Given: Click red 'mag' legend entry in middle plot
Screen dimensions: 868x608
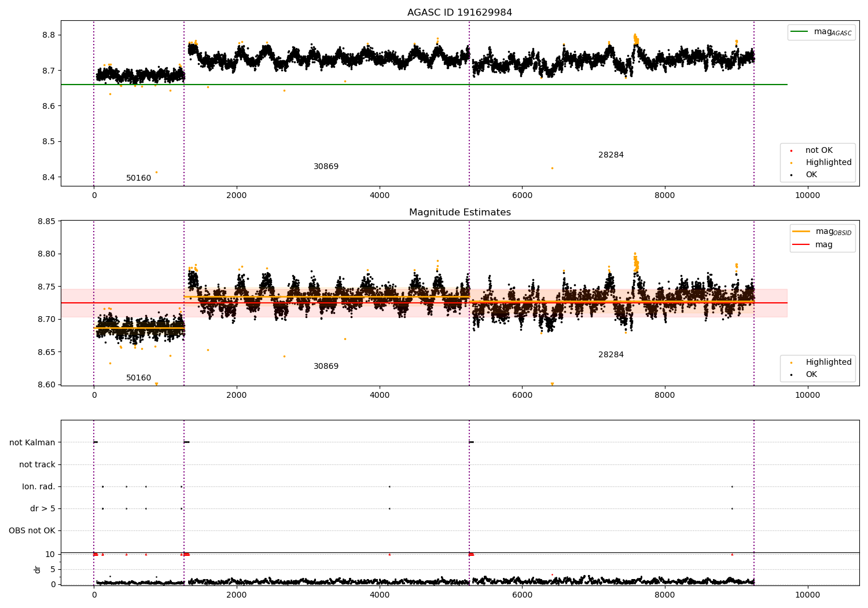Looking at the screenshot, I should tap(813, 244).
